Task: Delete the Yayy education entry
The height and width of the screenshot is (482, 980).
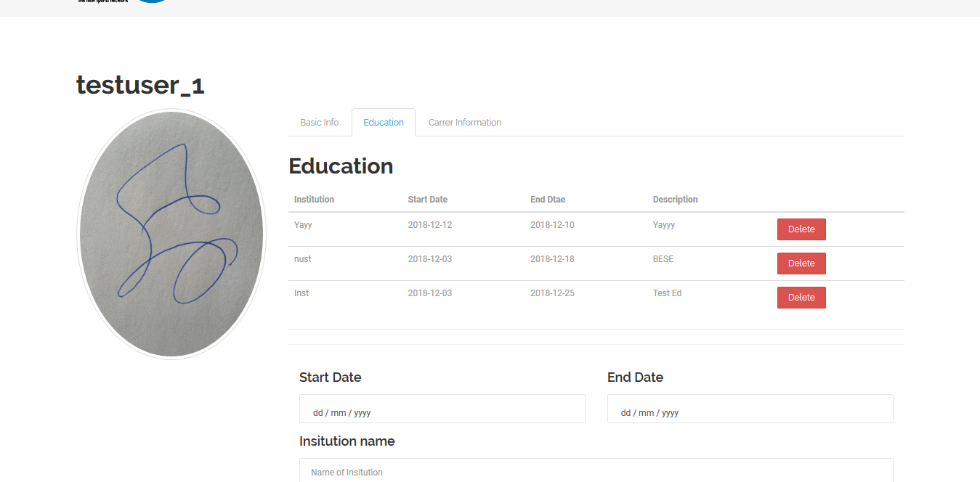Action: 801,229
